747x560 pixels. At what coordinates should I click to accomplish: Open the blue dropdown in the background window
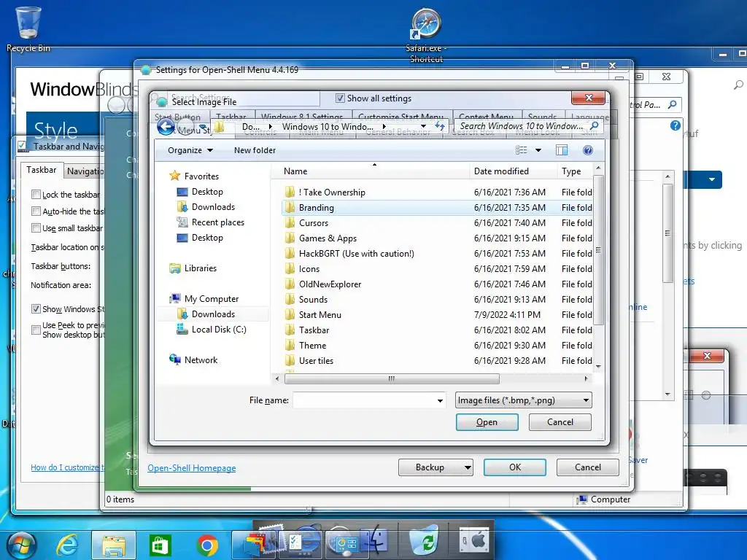(x=712, y=180)
